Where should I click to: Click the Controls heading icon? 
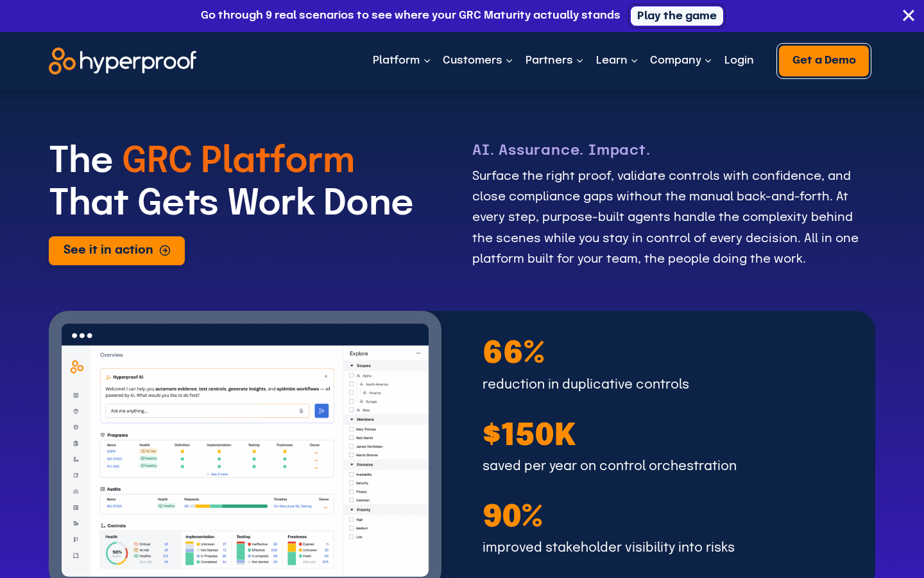103,525
